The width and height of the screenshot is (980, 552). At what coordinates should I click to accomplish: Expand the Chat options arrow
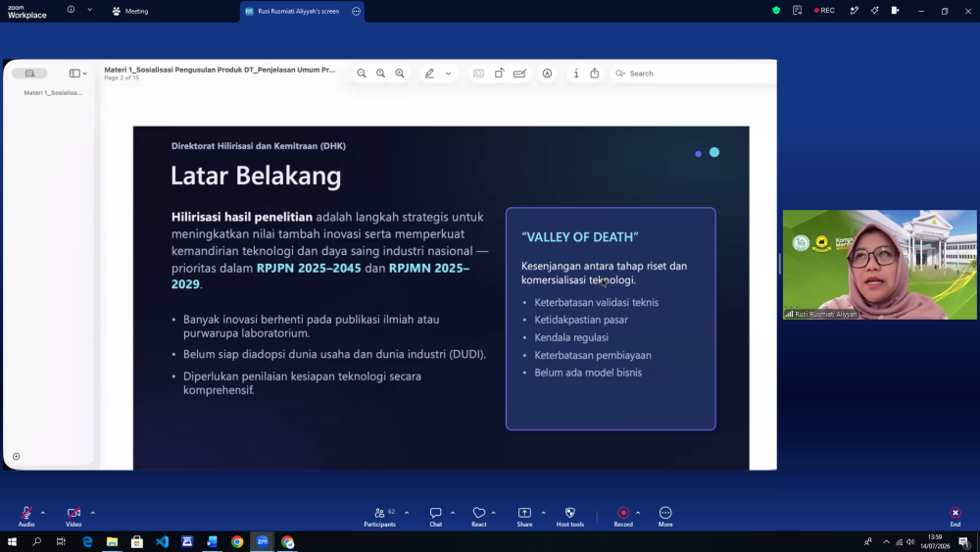pyautogui.click(x=453, y=513)
